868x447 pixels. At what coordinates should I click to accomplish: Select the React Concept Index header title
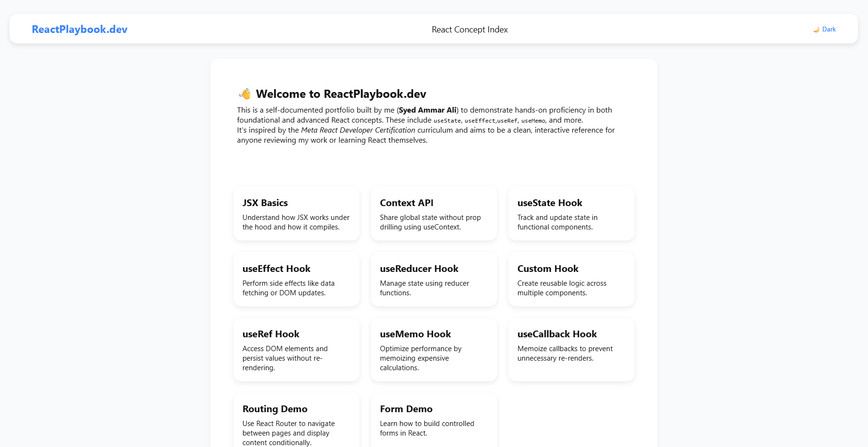click(x=469, y=29)
